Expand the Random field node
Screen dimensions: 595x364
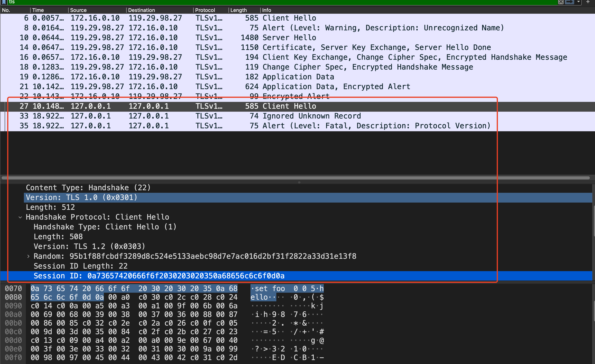[x=28, y=256]
